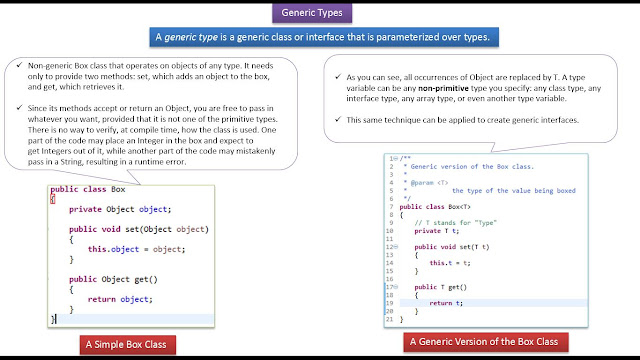Click the "public class Box" line in left code
The image size is (640, 360).
tap(88, 189)
